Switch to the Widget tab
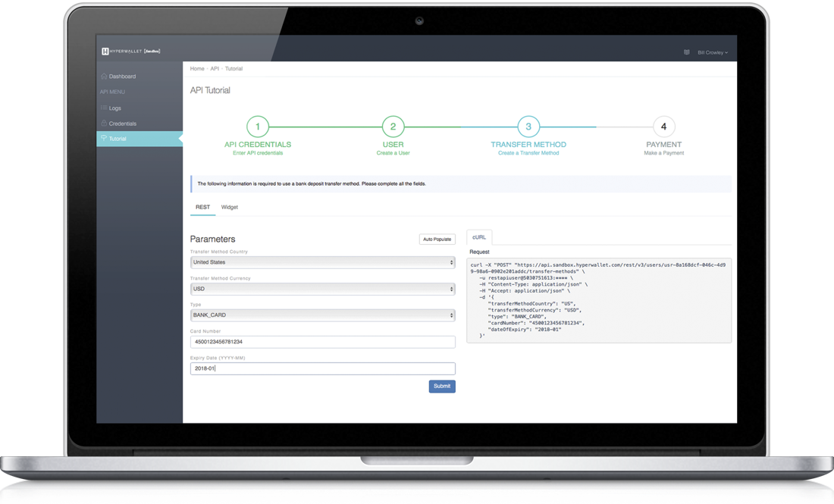834x504 pixels. click(x=230, y=208)
